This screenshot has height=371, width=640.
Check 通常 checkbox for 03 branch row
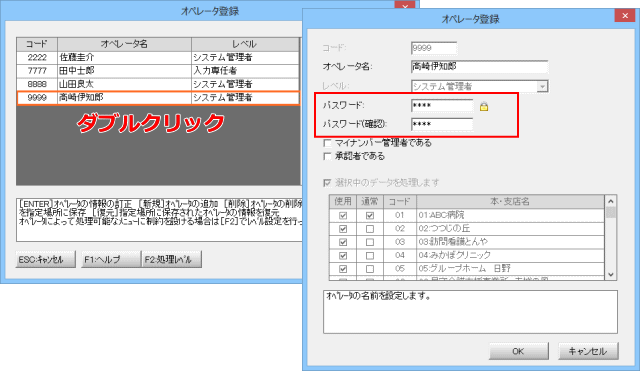(x=370, y=242)
